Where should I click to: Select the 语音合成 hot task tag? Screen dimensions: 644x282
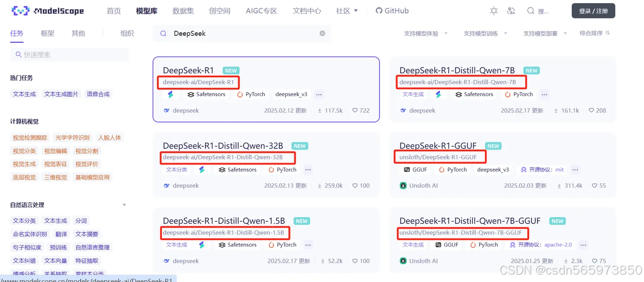[x=98, y=94]
